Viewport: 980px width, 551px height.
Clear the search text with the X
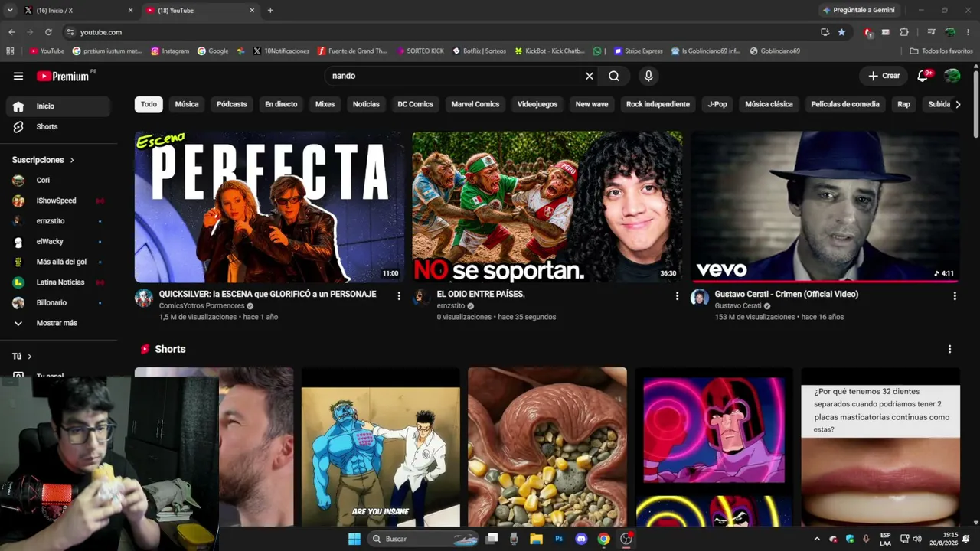tap(590, 76)
